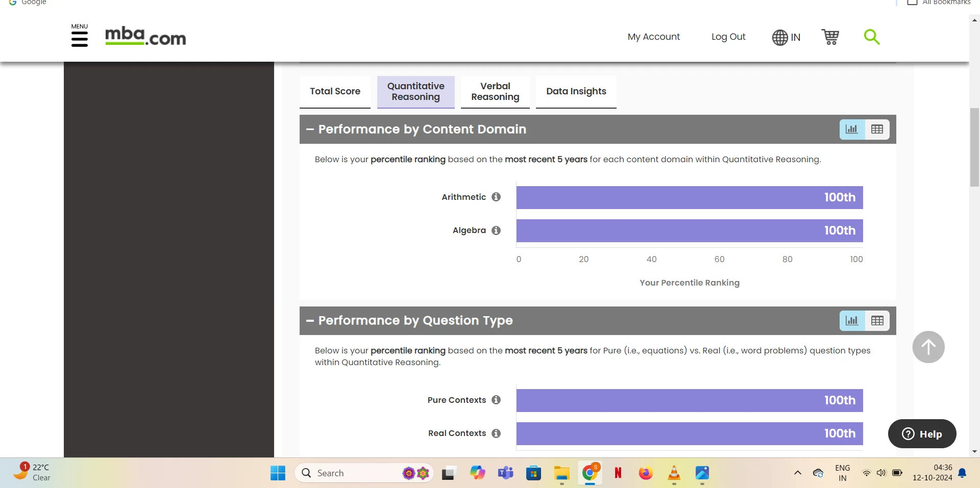980x488 pixels.
Task: Click the Algebra info icon
Action: (x=496, y=230)
